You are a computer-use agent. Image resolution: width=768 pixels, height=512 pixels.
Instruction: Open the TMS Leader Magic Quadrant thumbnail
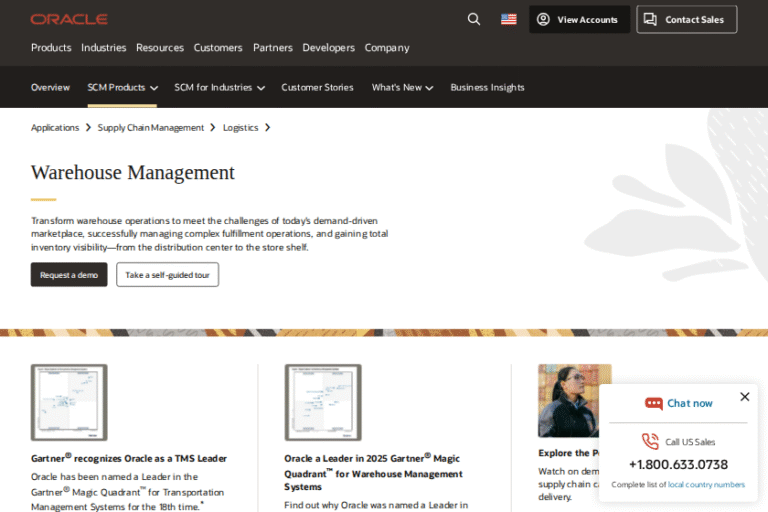(69, 402)
